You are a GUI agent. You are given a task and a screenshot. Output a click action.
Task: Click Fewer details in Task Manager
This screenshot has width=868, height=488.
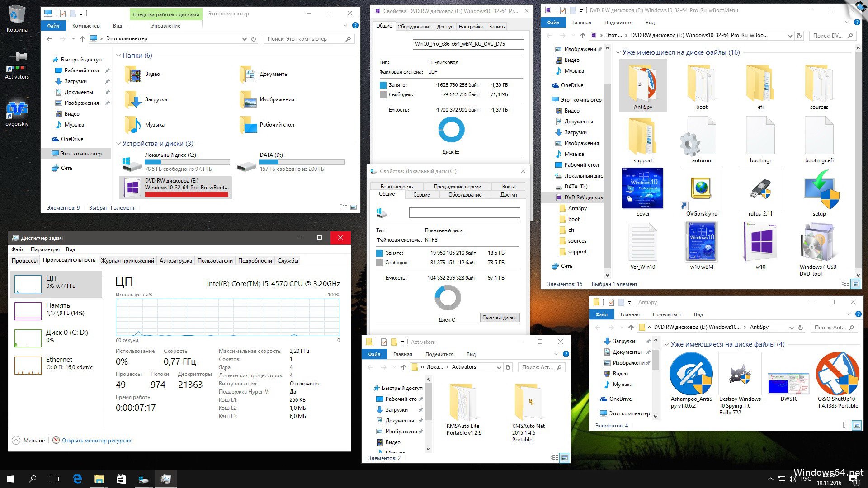point(28,441)
